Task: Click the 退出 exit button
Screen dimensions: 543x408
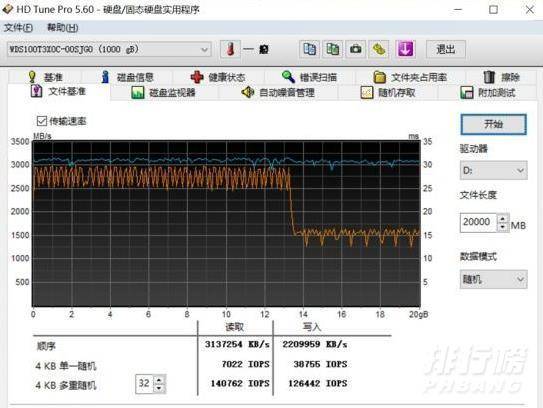Action: click(446, 50)
